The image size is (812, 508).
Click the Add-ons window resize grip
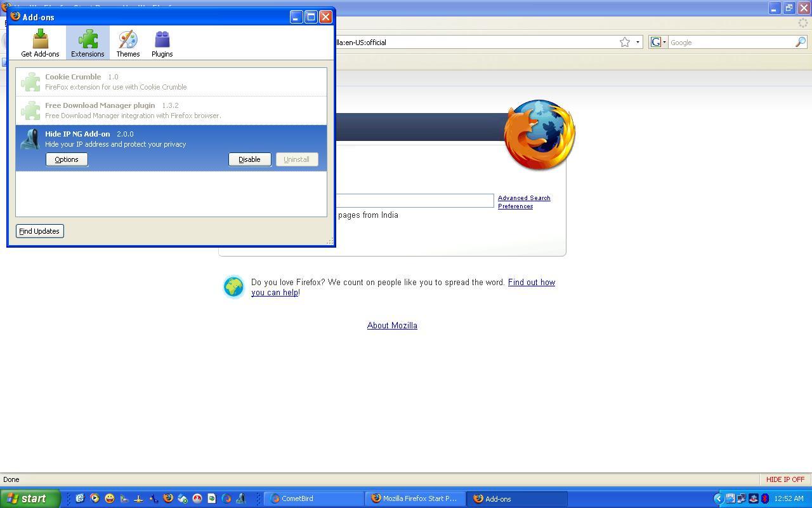click(330, 241)
